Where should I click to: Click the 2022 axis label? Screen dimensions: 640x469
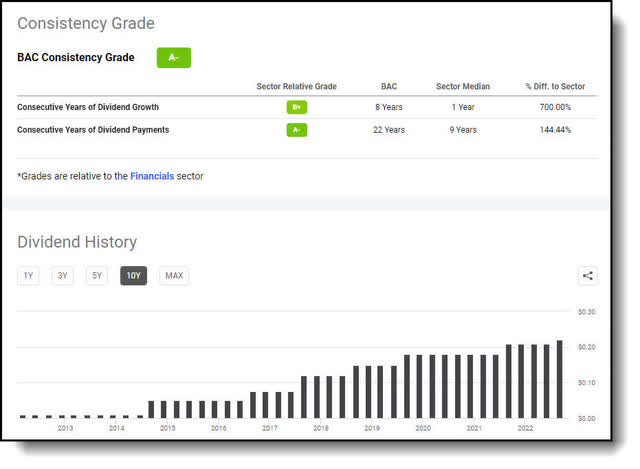(525, 428)
